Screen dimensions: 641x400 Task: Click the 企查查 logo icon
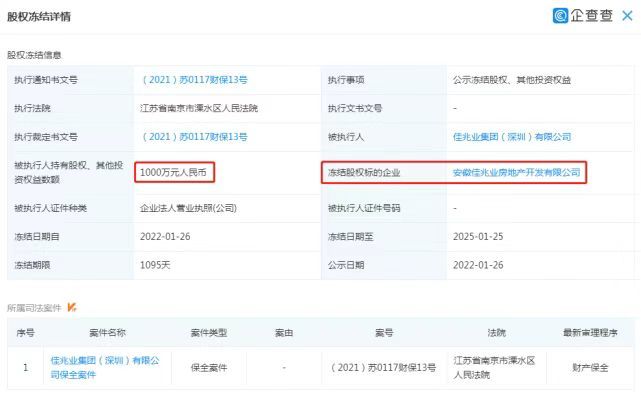tap(560, 16)
